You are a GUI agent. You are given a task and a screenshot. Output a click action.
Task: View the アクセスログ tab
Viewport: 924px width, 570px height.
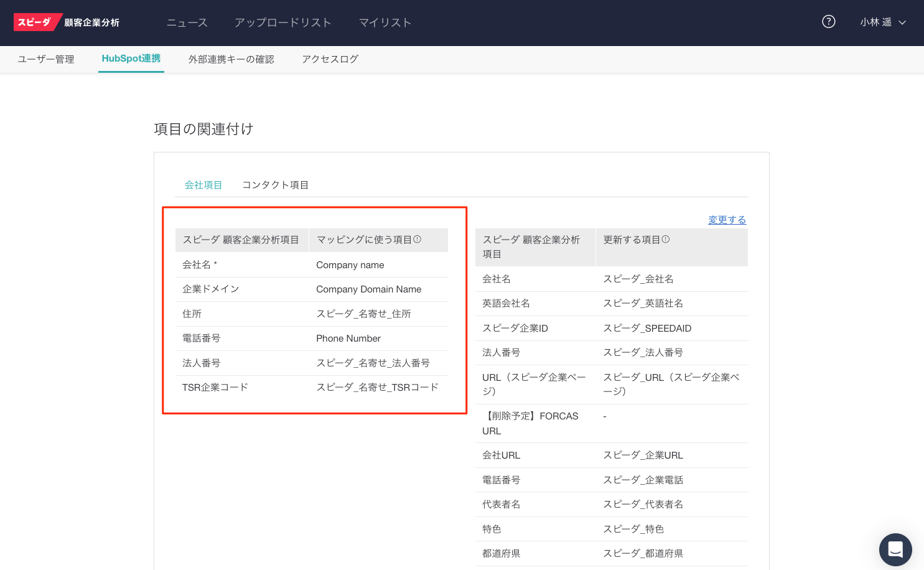pyautogui.click(x=330, y=59)
